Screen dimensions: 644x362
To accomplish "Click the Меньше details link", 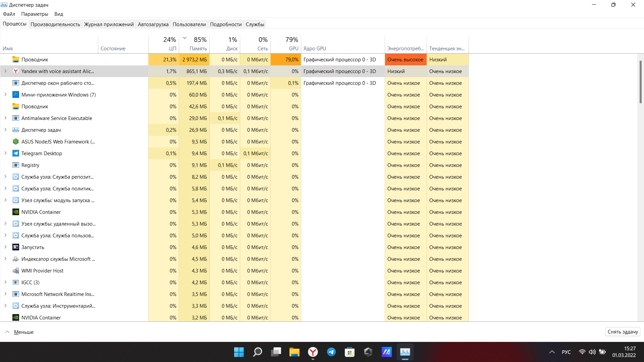I will [24, 332].
